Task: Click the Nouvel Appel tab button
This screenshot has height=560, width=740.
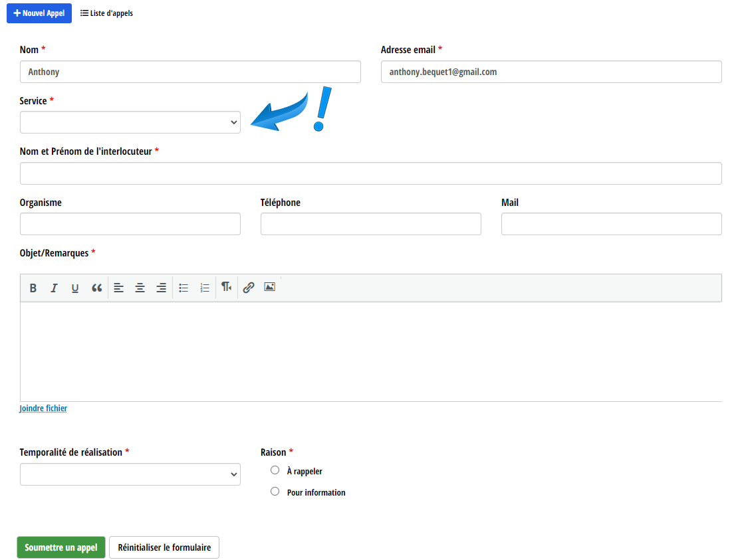Action: (x=39, y=13)
